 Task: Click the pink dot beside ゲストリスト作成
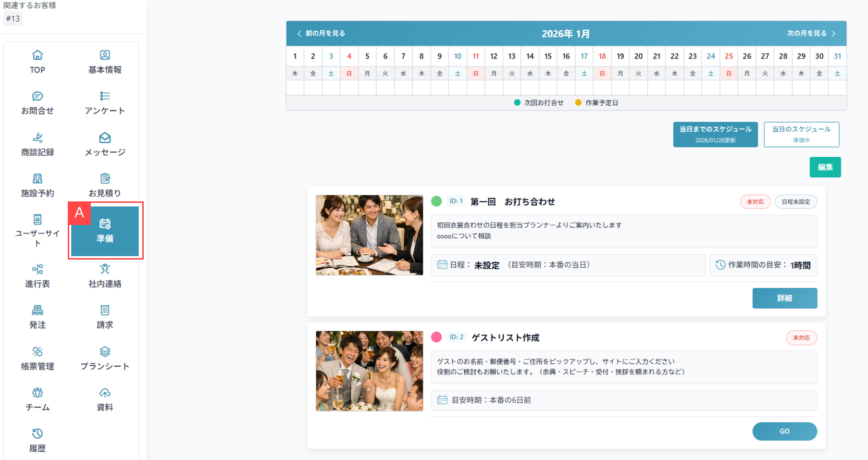pos(436,337)
